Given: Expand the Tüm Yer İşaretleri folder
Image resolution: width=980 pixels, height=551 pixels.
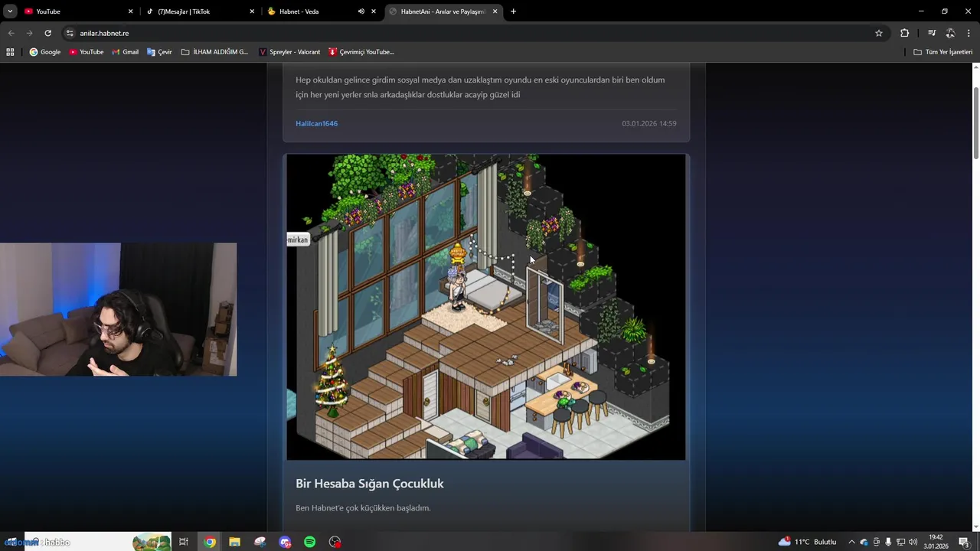Looking at the screenshot, I should 943,52.
